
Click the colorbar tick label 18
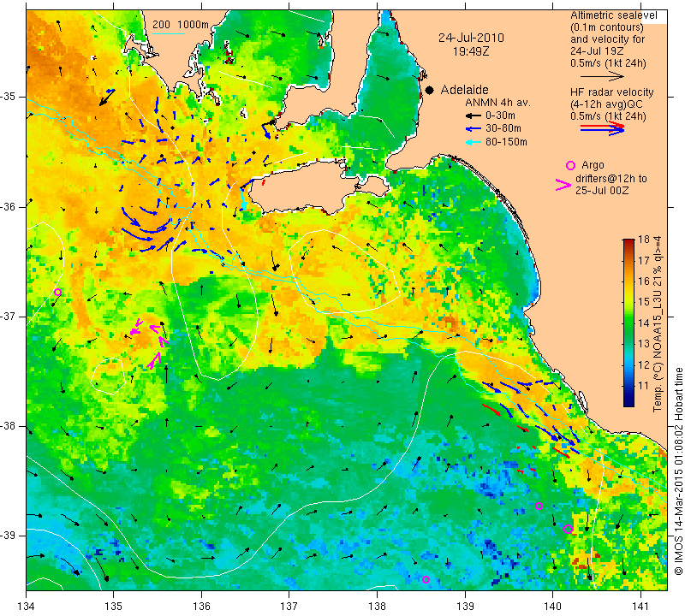coord(644,240)
